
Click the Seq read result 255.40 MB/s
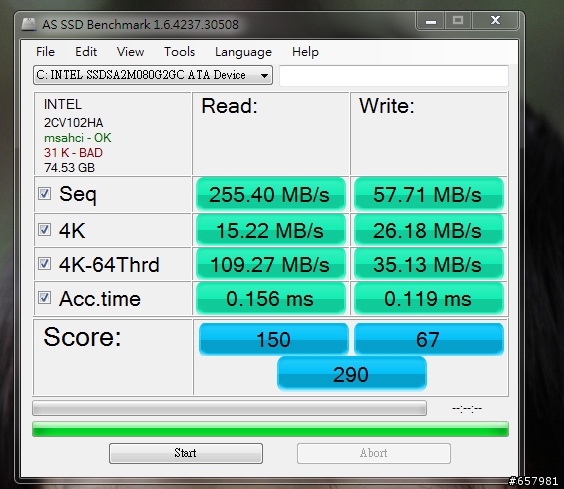click(x=270, y=194)
